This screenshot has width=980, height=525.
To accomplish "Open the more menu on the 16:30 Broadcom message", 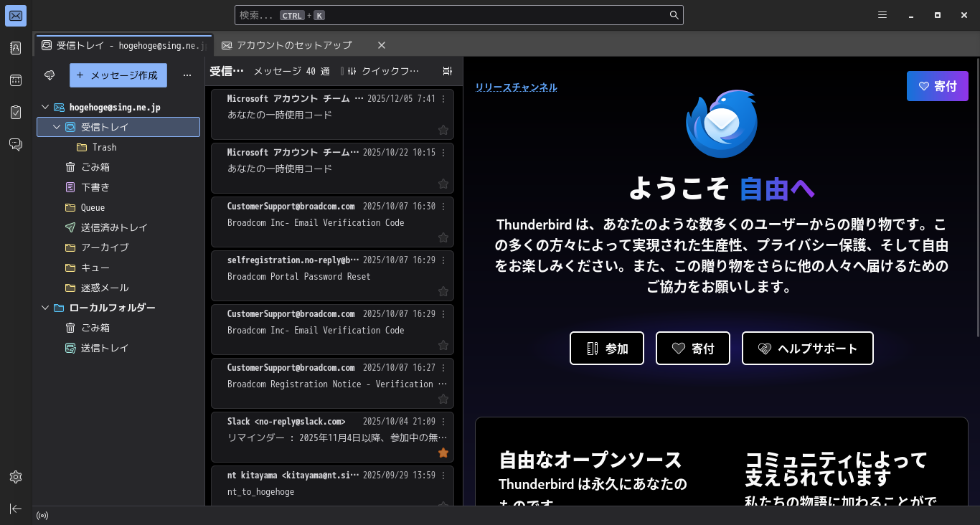I will tap(443, 207).
